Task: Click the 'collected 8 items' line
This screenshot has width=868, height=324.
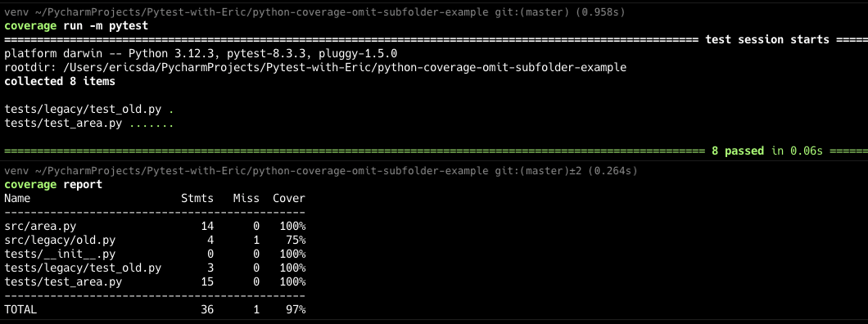Action: 60,81
